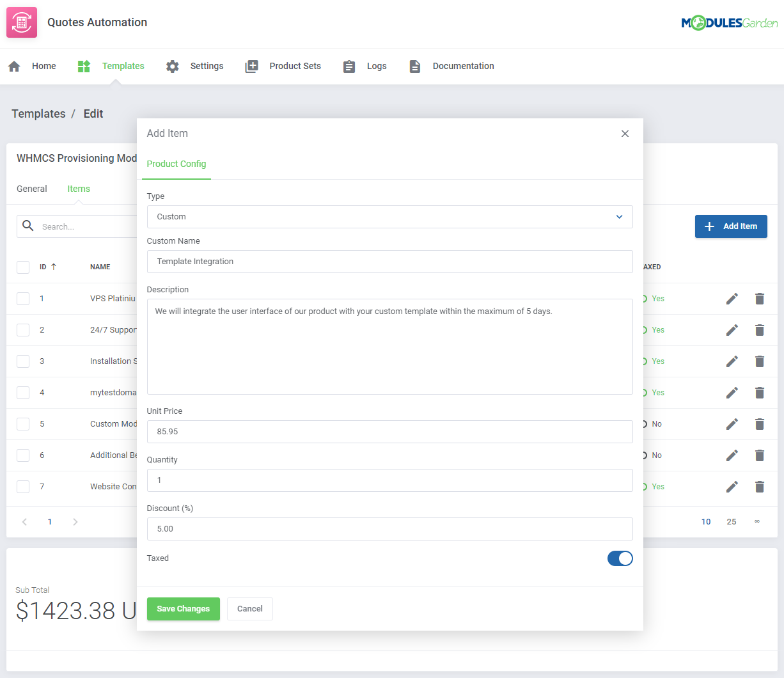The image size is (784, 678).
Task: Click the Product Sets icon
Action: 251,65
